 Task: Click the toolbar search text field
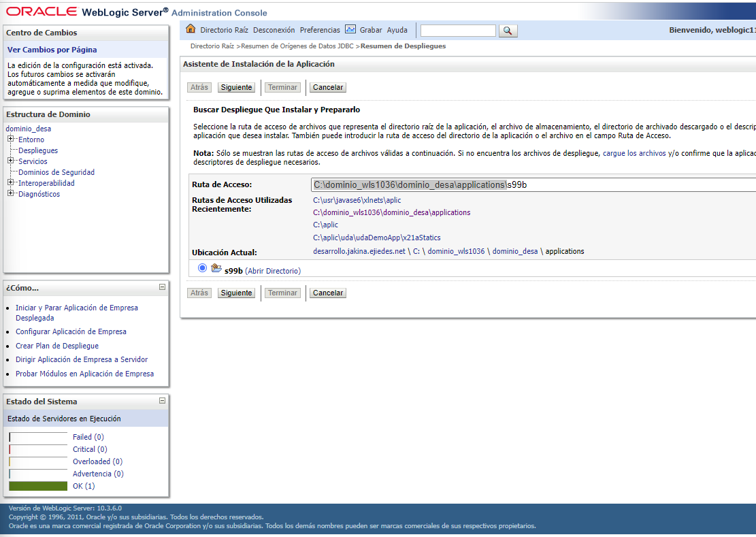tap(458, 31)
